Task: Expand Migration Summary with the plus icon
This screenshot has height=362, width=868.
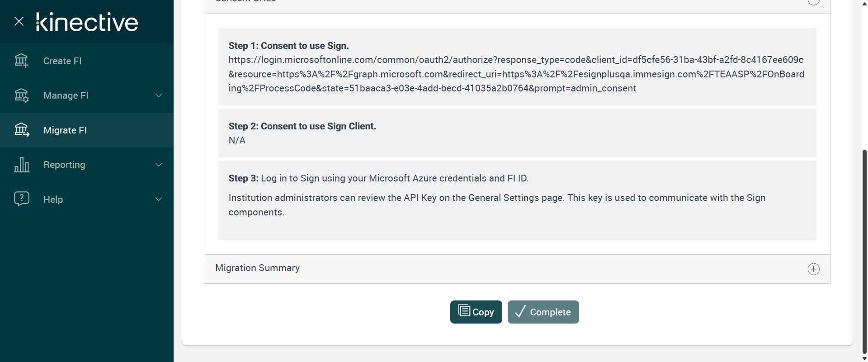Action: click(813, 269)
